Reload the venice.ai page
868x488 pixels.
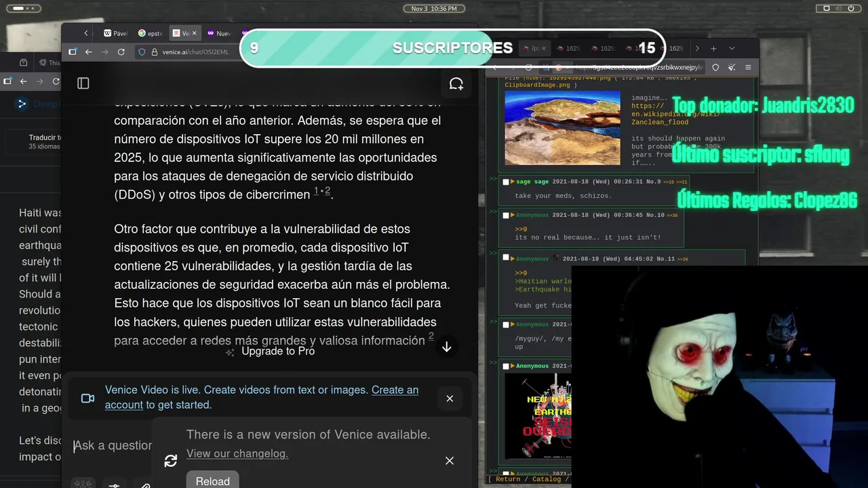pos(121,52)
